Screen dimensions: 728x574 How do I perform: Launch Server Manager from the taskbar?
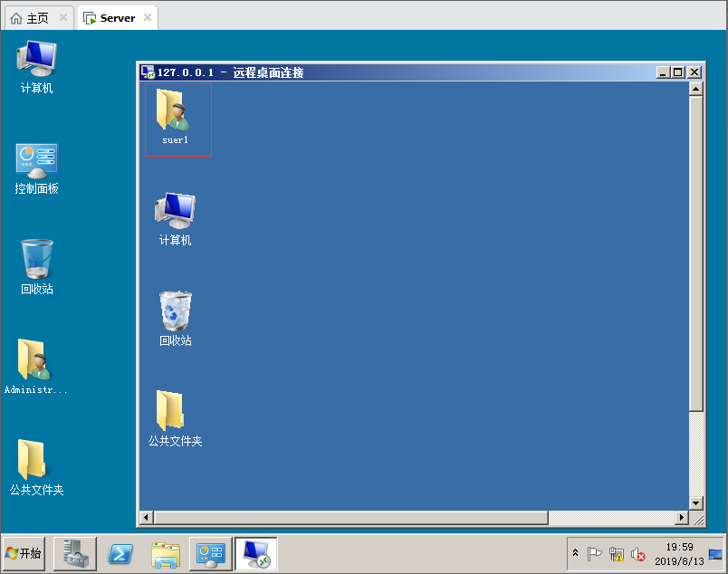click(x=74, y=553)
